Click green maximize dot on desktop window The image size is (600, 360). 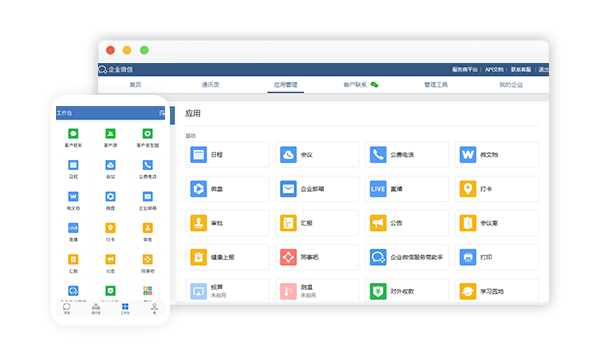pos(144,50)
